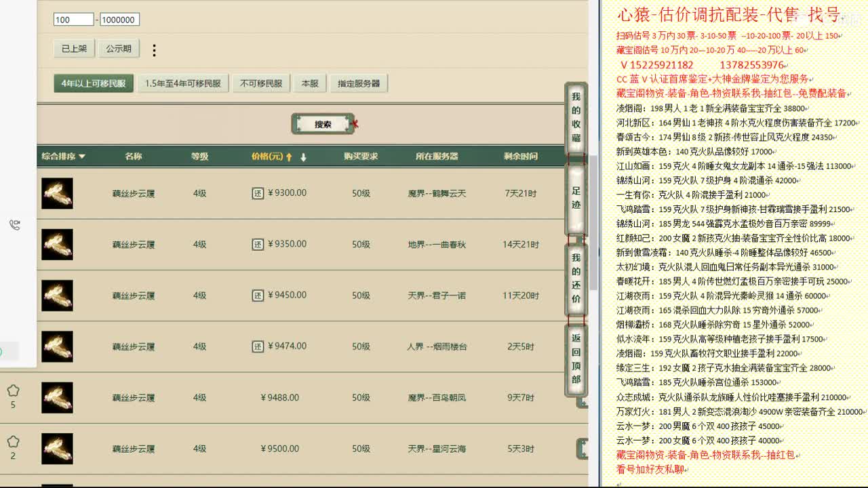Select the 本服 tab
Viewport: 868px width, 488px height.
310,83
